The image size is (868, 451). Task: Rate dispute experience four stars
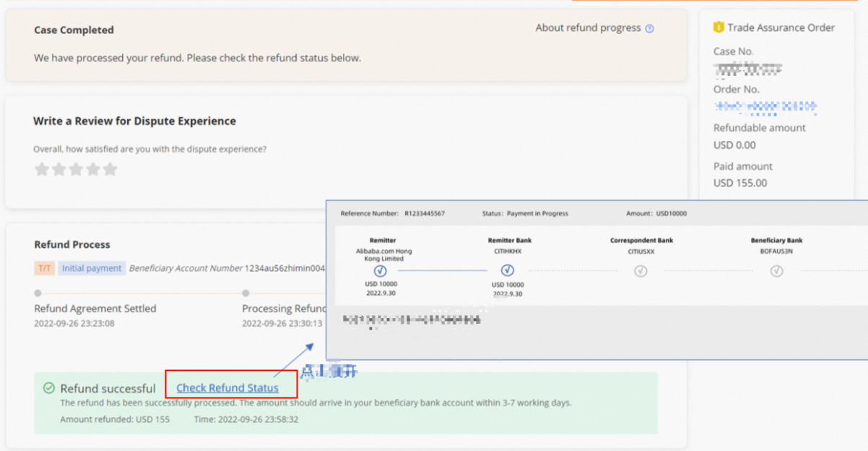point(92,169)
